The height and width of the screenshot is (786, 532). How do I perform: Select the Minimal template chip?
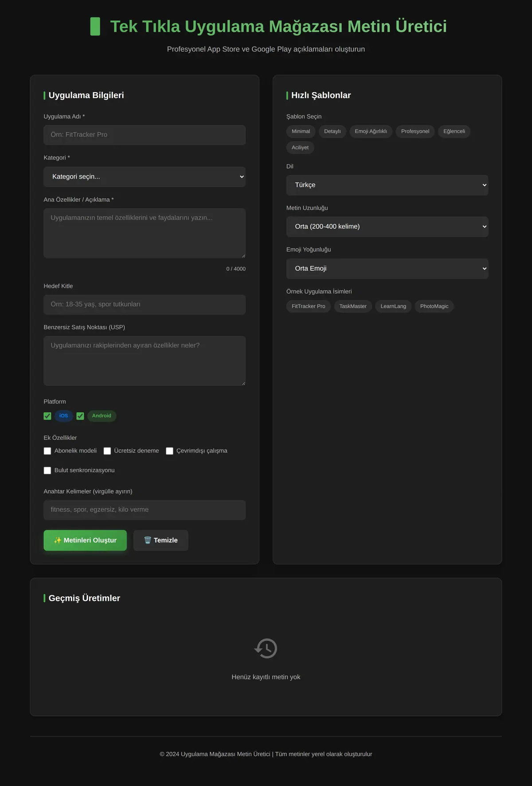(301, 131)
